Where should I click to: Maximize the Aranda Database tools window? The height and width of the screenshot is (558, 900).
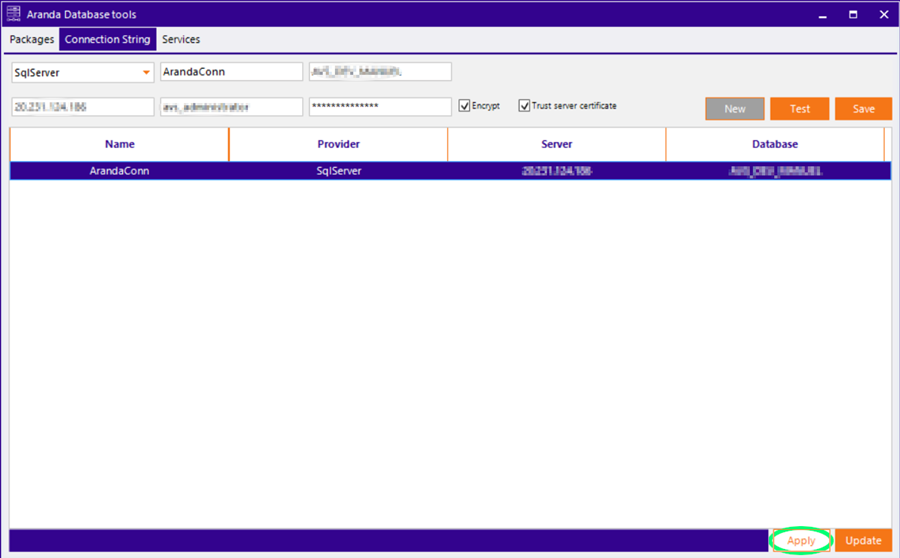click(x=853, y=14)
